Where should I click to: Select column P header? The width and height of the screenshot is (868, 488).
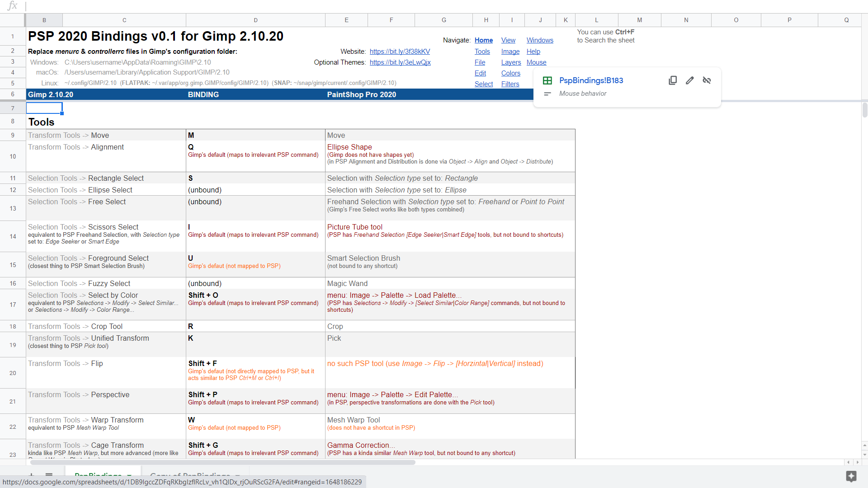(x=789, y=20)
